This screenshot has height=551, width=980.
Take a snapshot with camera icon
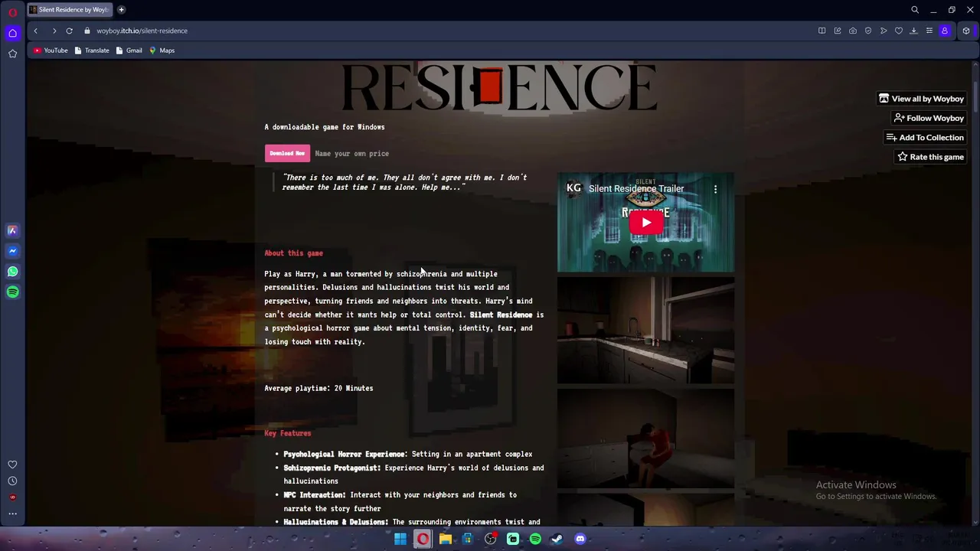point(852,31)
